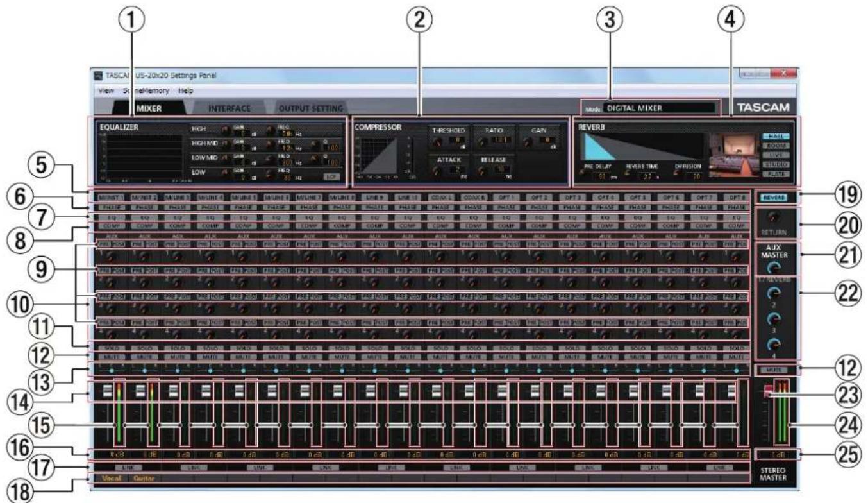Switch to the INTERFACE tab

(229, 108)
